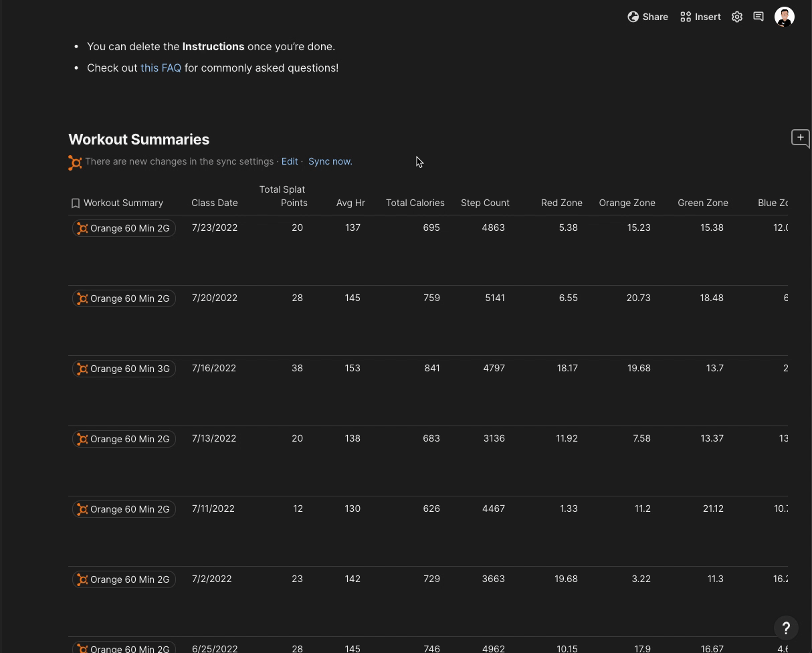
Task: Click the class date 7/20/2022 cell
Action: (215, 298)
